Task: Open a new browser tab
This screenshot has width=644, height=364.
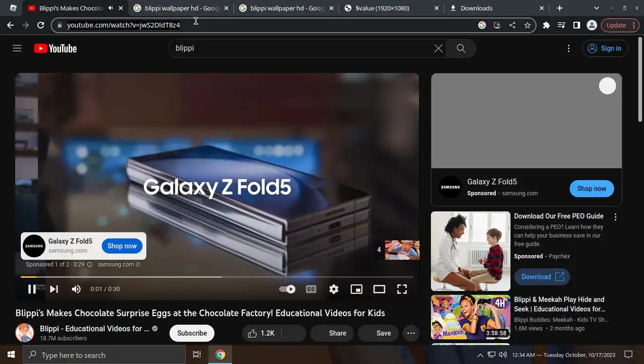Action: (x=560, y=8)
